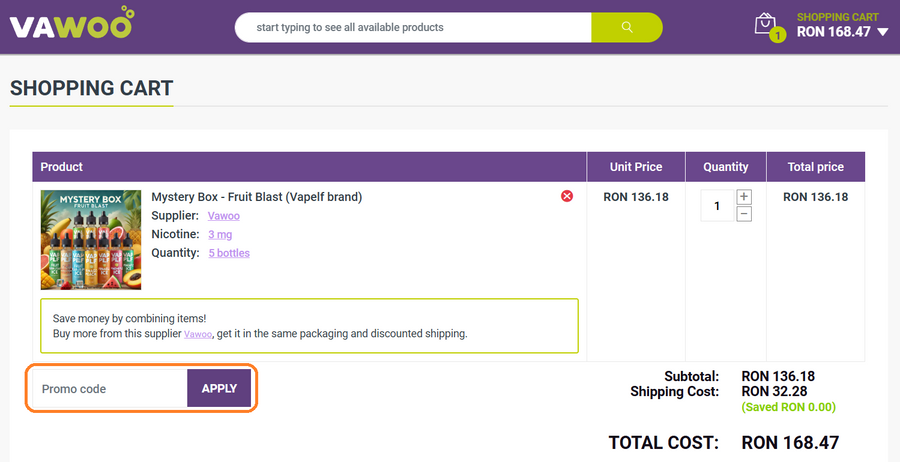Click the quantity number input box
Viewport: 900px width, 462px height.
coord(717,206)
